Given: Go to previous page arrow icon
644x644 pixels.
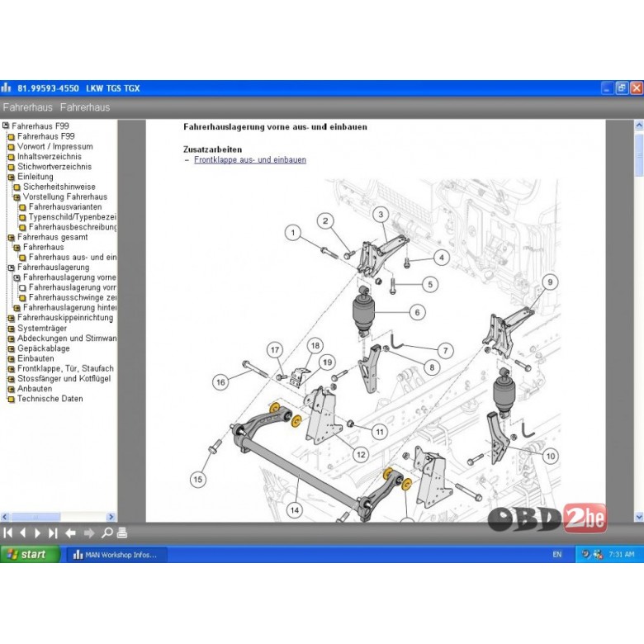Looking at the screenshot, I should click(x=22, y=533).
